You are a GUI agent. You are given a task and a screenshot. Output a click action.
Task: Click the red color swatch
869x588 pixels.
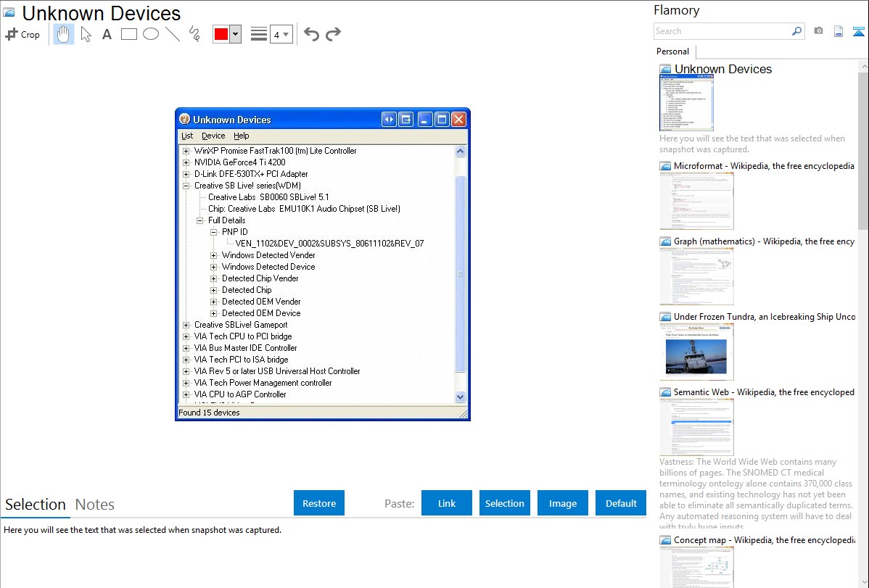(221, 34)
